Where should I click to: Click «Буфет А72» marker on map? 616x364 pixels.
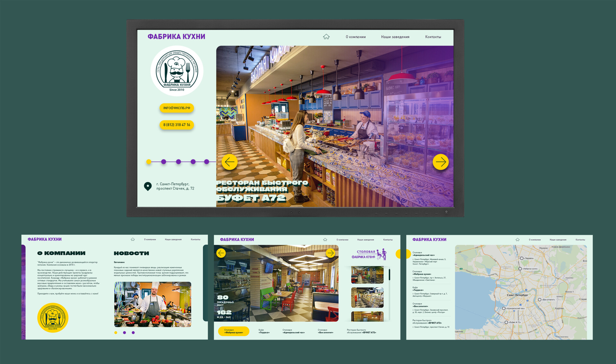[506, 322]
